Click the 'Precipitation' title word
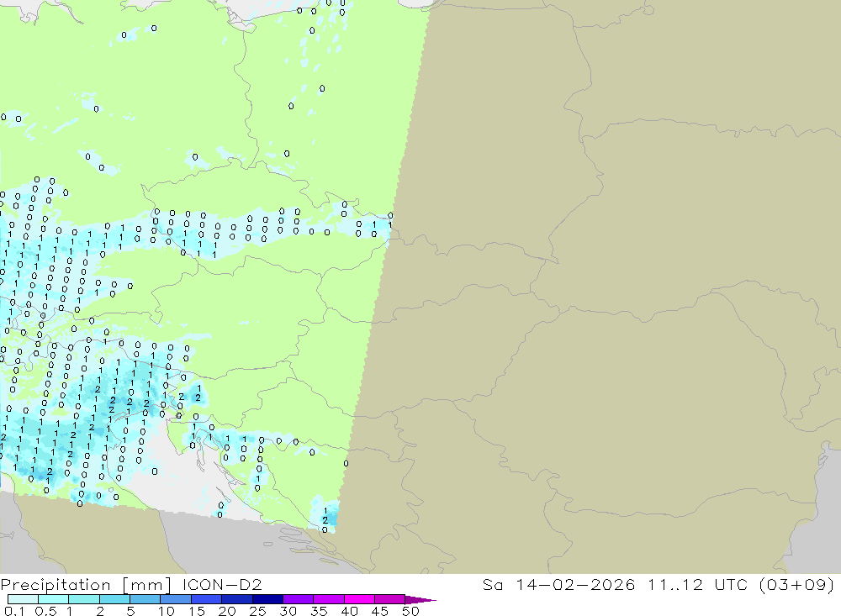841x616 pixels. [x=56, y=585]
